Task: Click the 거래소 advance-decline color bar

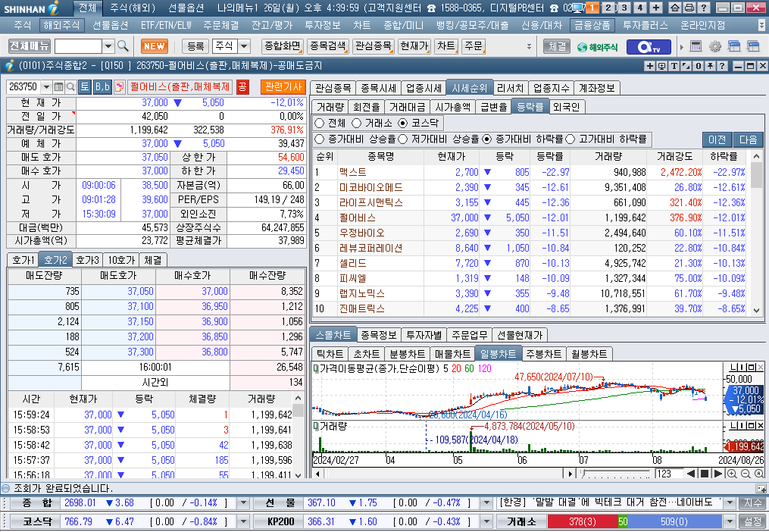Action: tap(635, 521)
